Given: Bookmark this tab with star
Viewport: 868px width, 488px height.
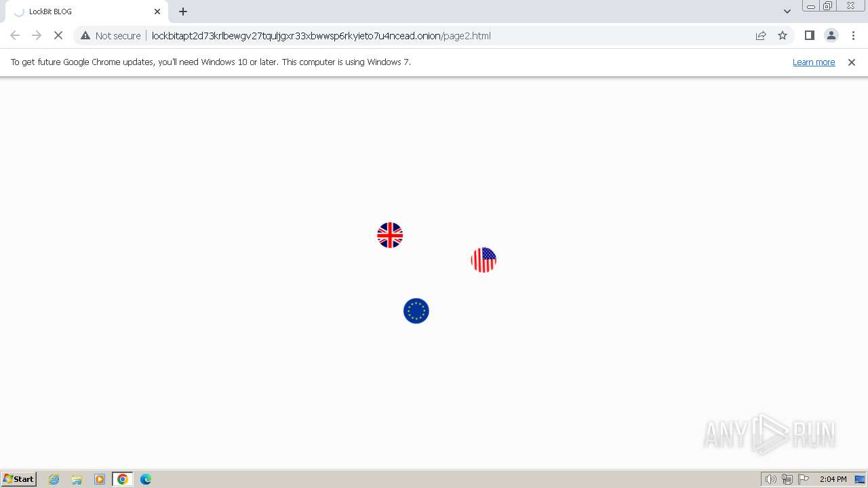Looking at the screenshot, I should 783,35.
